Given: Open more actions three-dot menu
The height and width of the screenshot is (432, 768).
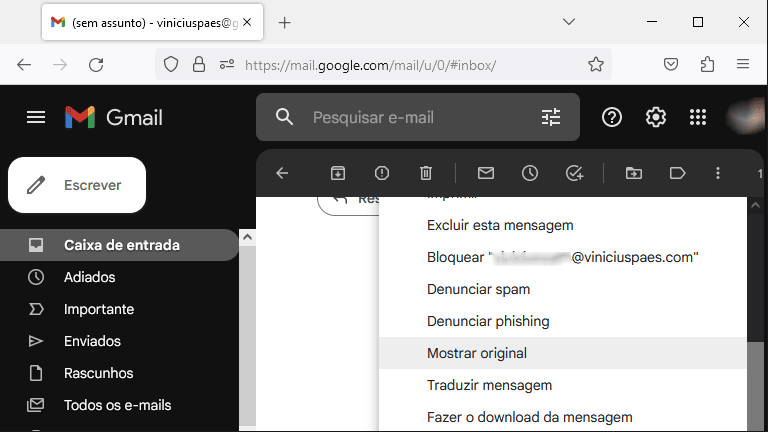Looking at the screenshot, I should [718, 173].
